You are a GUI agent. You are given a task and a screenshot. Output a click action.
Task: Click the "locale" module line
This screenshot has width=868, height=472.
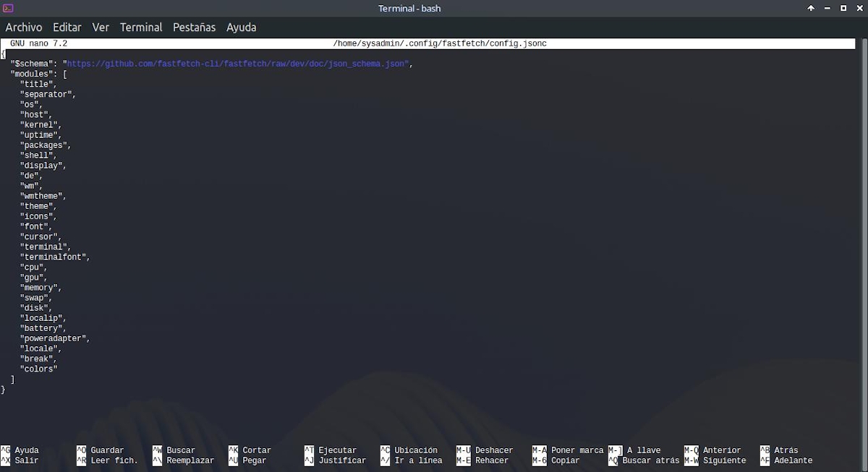tap(41, 348)
